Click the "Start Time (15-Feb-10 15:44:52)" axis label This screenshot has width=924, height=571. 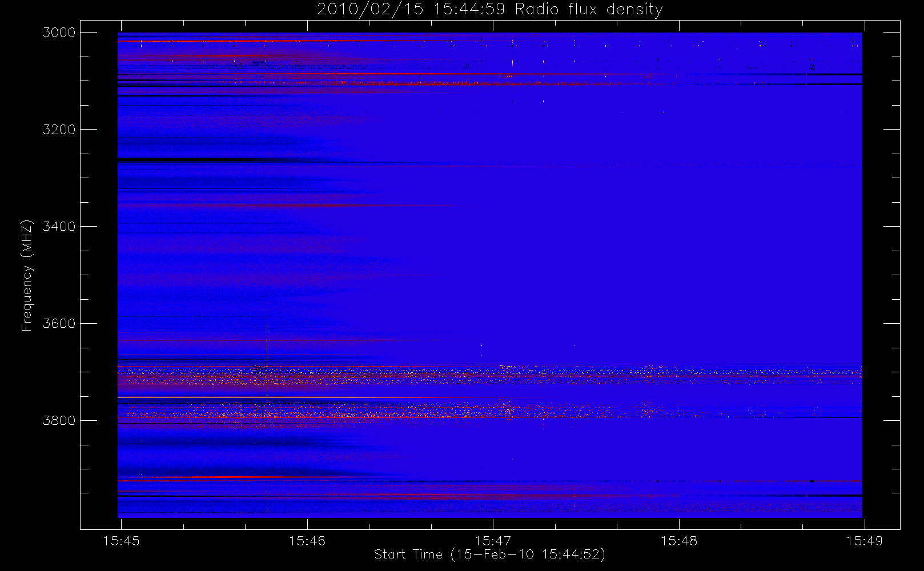point(489,554)
